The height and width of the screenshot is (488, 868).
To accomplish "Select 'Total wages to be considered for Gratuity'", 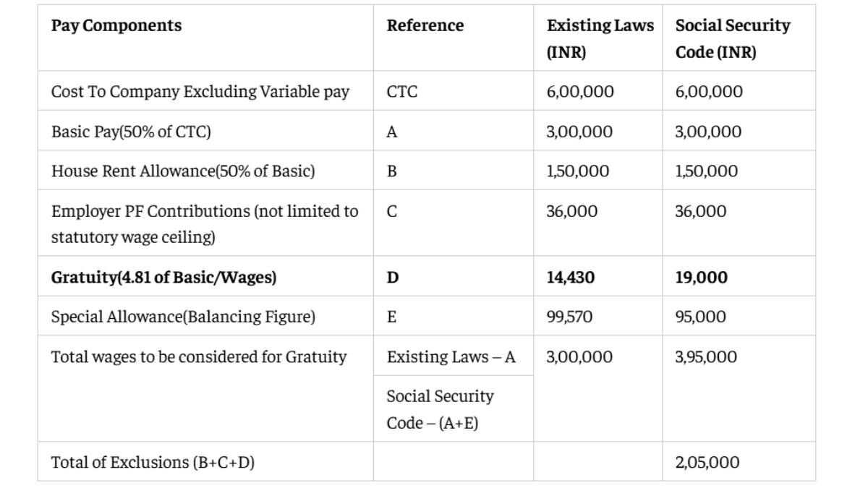I will tap(199, 356).
